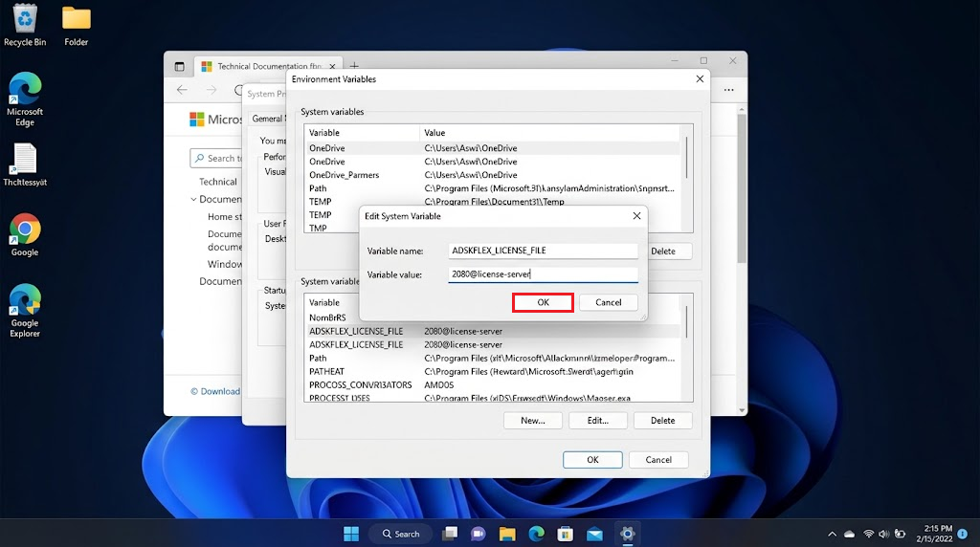Click Delete next to the Edit... button

point(662,420)
